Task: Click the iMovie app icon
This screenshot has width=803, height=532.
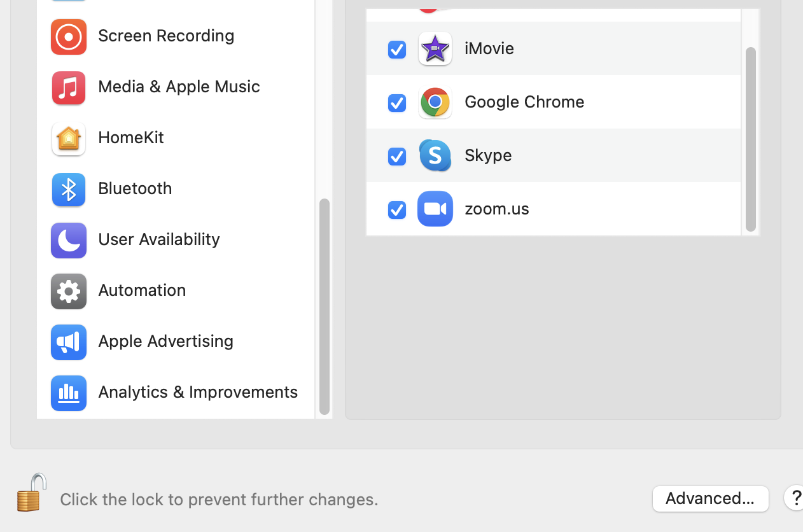Action: point(435,48)
